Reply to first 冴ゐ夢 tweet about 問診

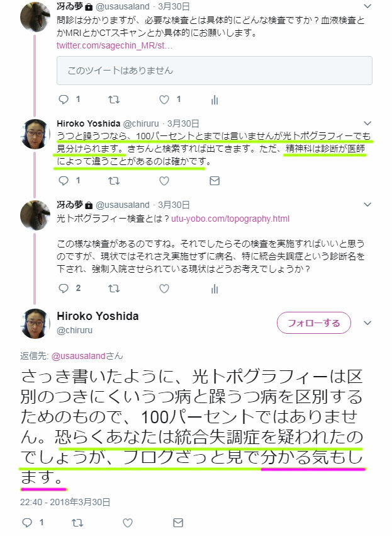click(x=64, y=100)
